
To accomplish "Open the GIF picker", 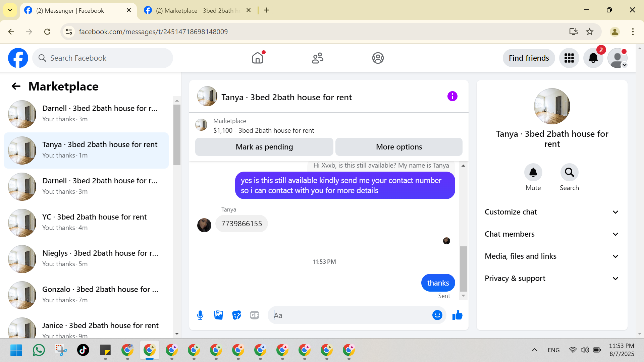I will coord(255,315).
